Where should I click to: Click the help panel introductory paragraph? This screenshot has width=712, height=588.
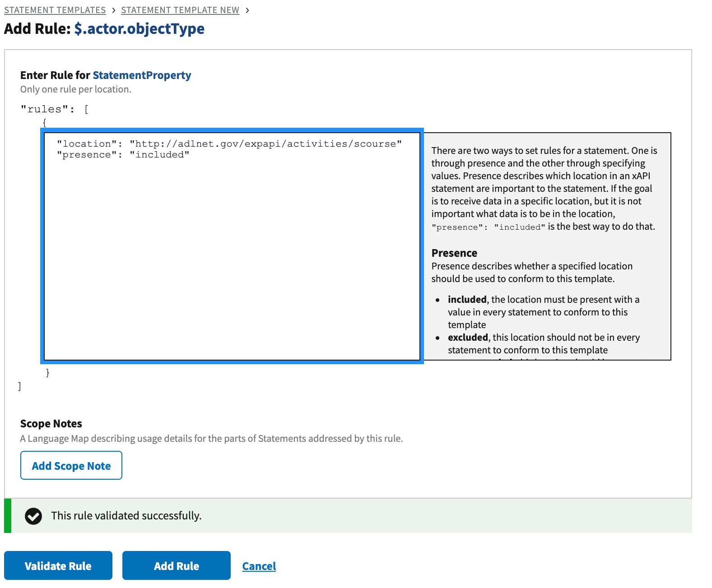tap(544, 188)
